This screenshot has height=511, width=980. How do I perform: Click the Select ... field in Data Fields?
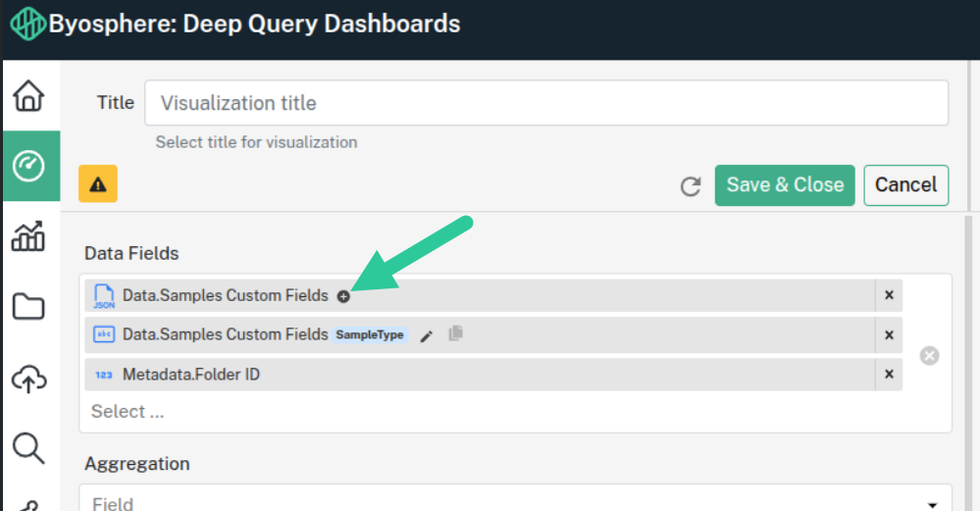click(x=128, y=412)
